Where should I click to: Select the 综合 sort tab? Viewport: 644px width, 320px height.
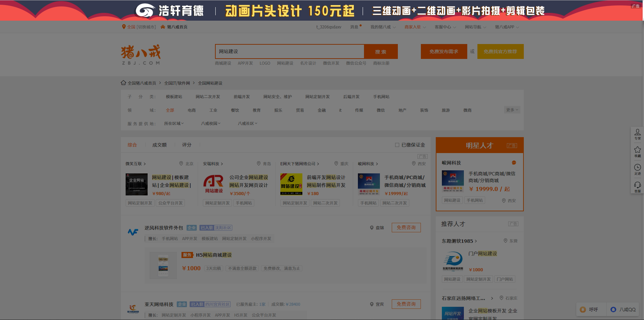132,145
